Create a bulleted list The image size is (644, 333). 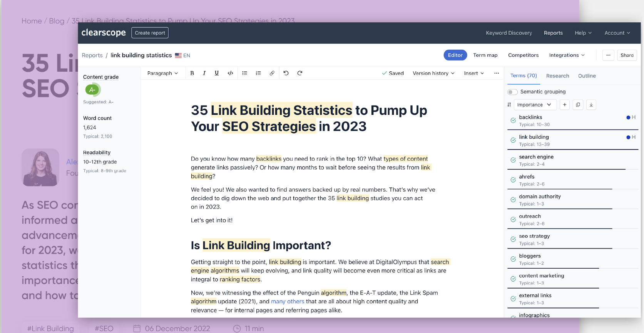244,73
